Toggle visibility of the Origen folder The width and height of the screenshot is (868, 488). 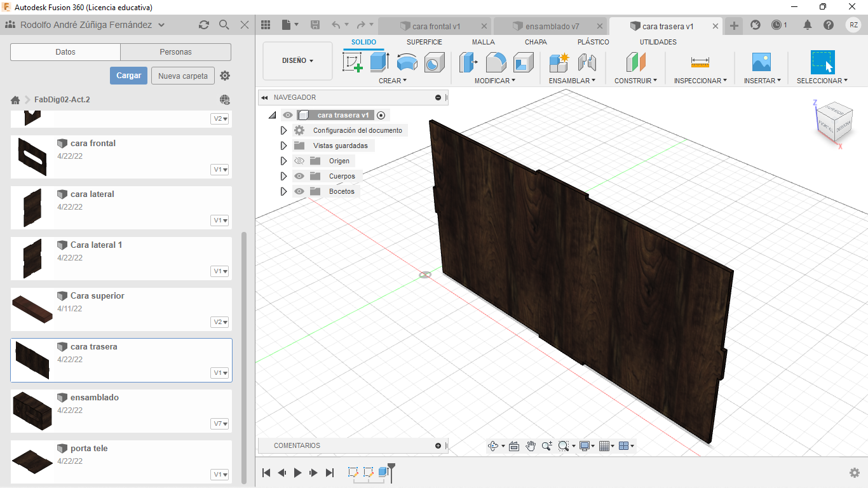[x=299, y=161]
